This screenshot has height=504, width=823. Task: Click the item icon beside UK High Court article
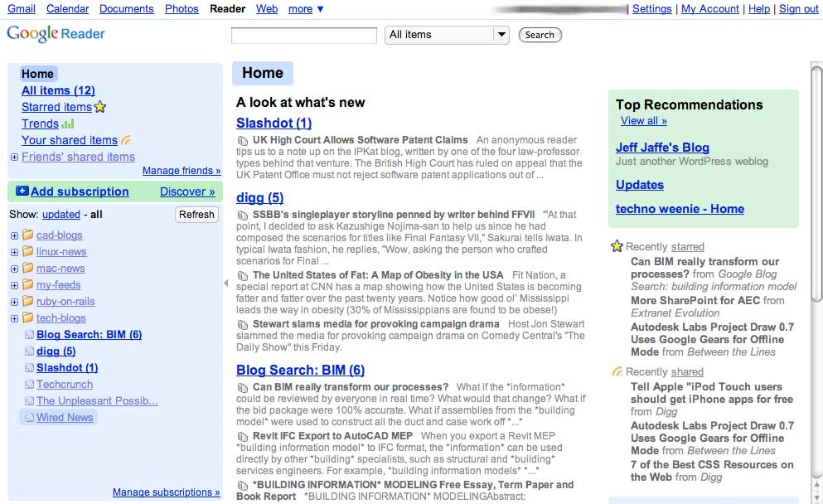point(243,141)
